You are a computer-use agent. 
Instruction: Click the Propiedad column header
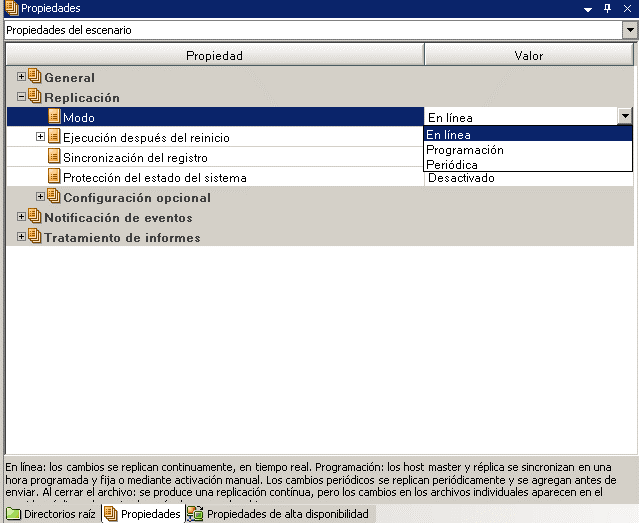tap(215, 55)
